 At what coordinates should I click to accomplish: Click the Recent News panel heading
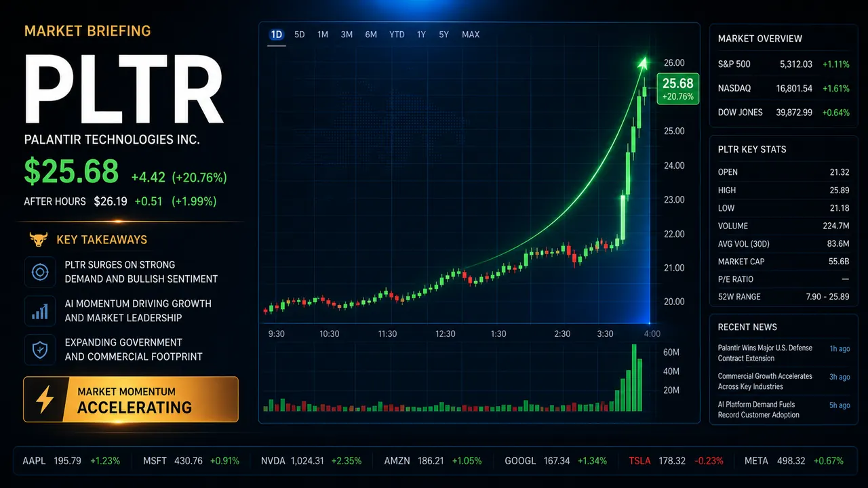click(x=747, y=327)
